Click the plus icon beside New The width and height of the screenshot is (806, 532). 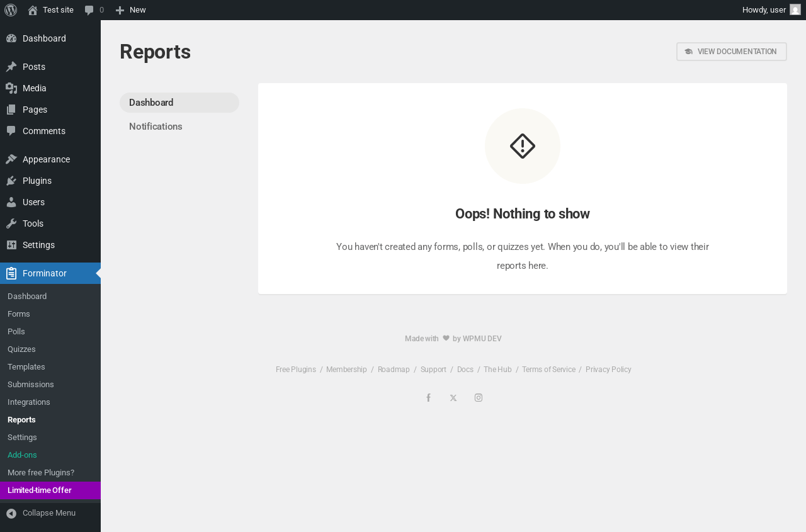pos(120,10)
